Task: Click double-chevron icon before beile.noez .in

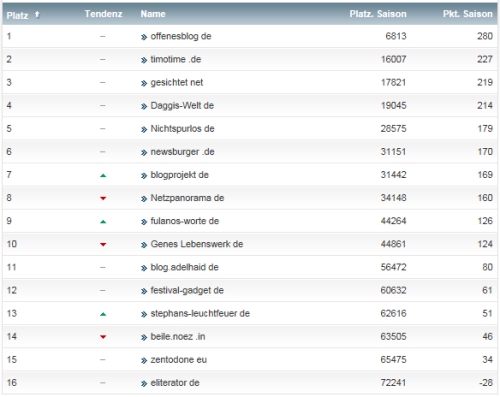Action: [144, 338]
